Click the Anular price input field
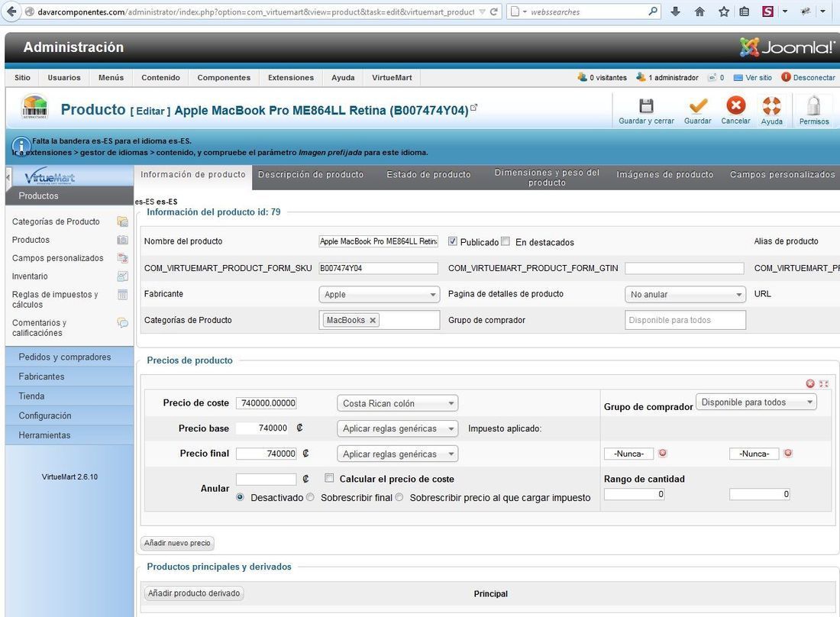The width and height of the screenshot is (840, 617). click(267, 479)
